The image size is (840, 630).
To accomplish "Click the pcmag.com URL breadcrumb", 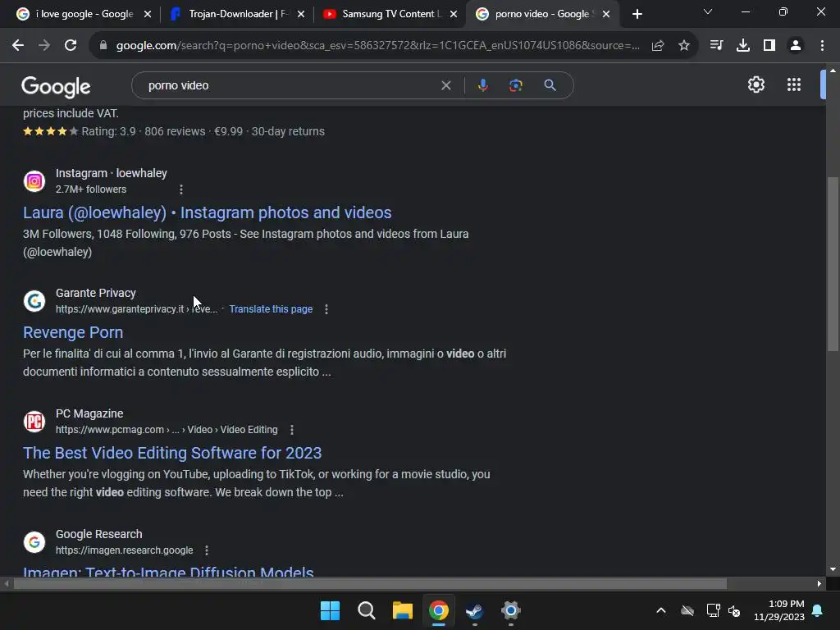I will pos(167,430).
